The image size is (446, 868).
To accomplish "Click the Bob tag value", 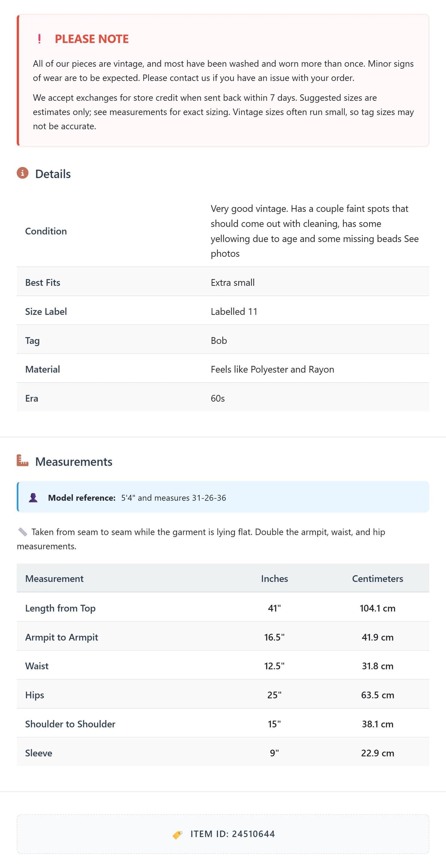I will [x=219, y=340].
